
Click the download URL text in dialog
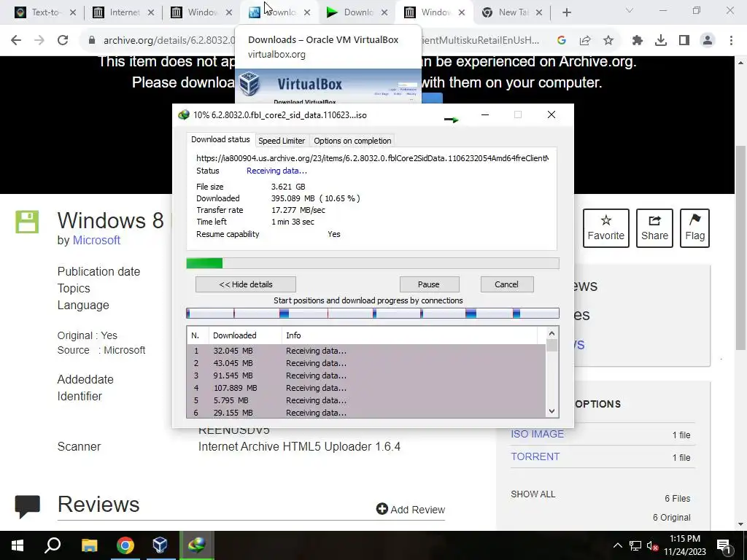372,158
